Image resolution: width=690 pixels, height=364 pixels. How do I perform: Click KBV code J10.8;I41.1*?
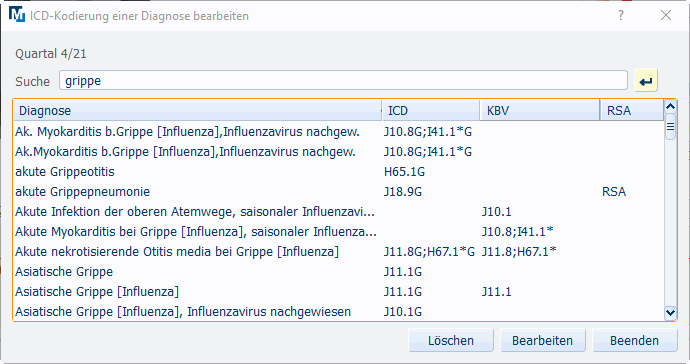coord(518,232)
